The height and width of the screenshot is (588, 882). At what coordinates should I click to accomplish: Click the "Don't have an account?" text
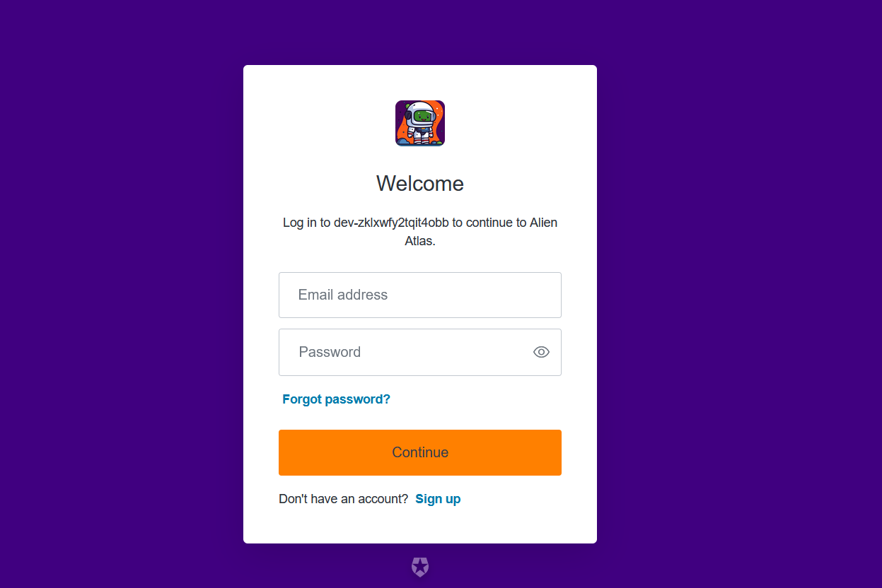tap(343, 499)
